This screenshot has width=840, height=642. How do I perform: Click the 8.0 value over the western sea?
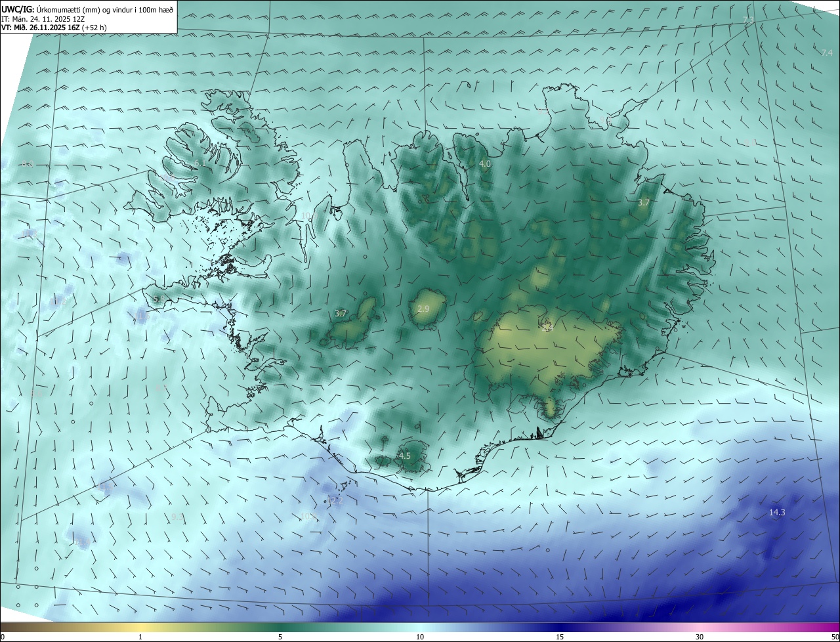28,164
